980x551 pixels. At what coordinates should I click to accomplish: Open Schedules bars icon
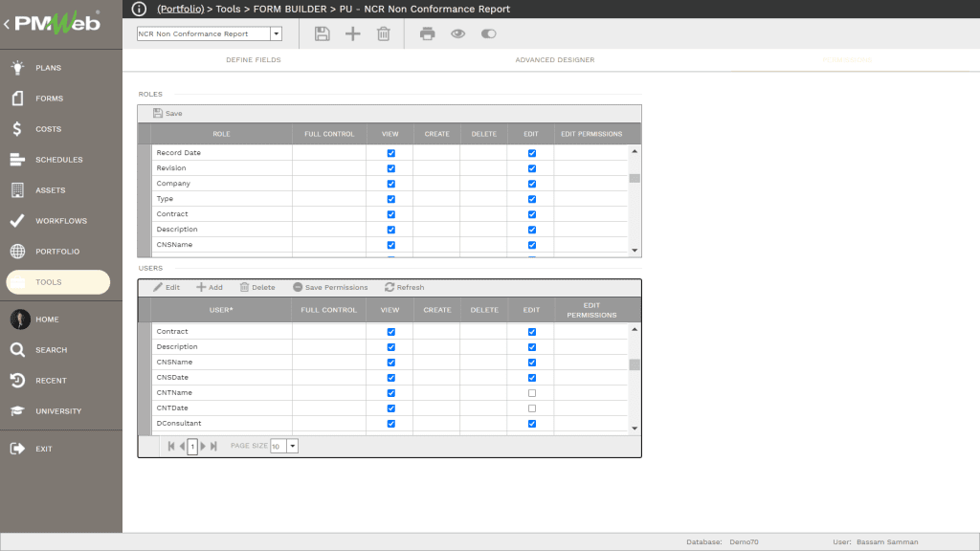point(17,160)
